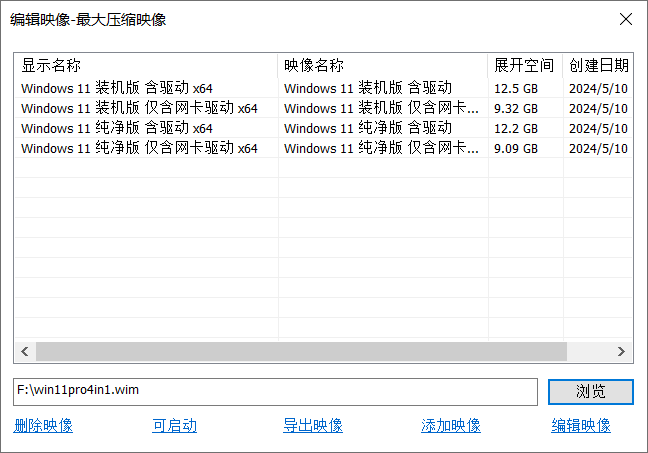The height and width of the screenshot is (453, 648).
Task: Click the 创建日期 column header
Action: click(598, 65)
